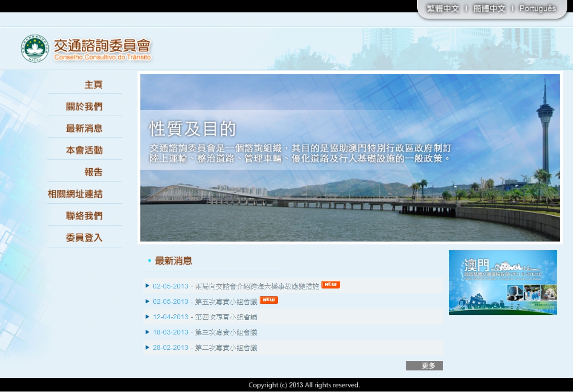Open the 報告 menu item
573x392 pixels.
pos(93,172)
